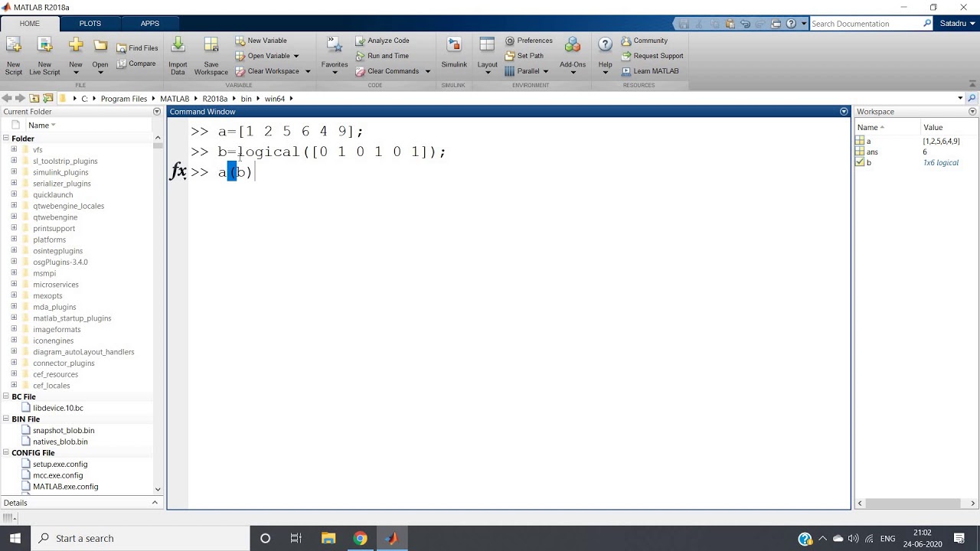Viewport: 980px width, 551px height.
Task: Click Search Documentation field
Action: [x=866, y=24]
